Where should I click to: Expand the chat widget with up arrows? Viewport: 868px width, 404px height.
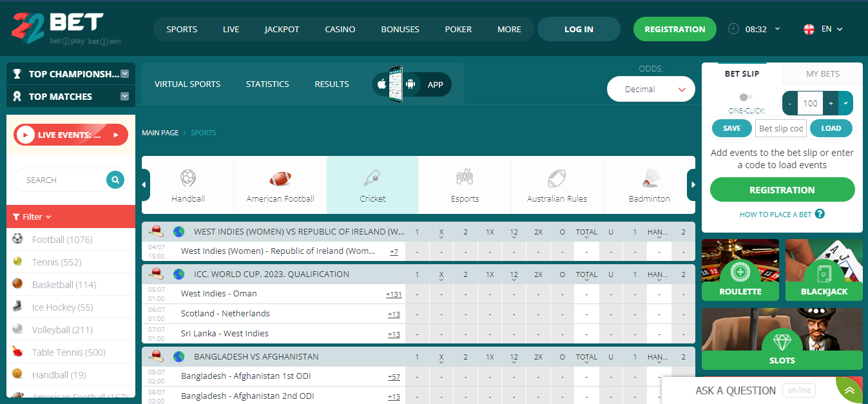849,390
